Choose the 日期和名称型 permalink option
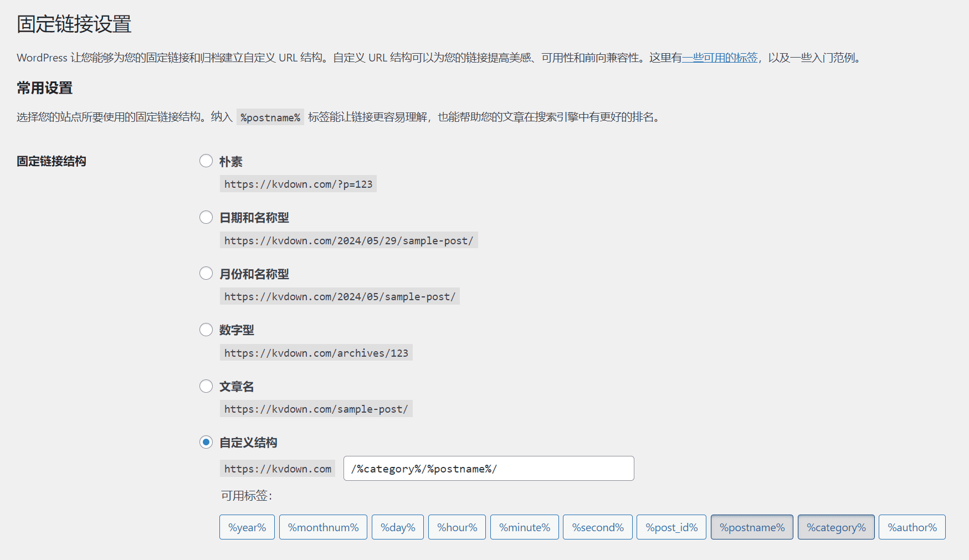The image size is (969, 560). [206, 217]
